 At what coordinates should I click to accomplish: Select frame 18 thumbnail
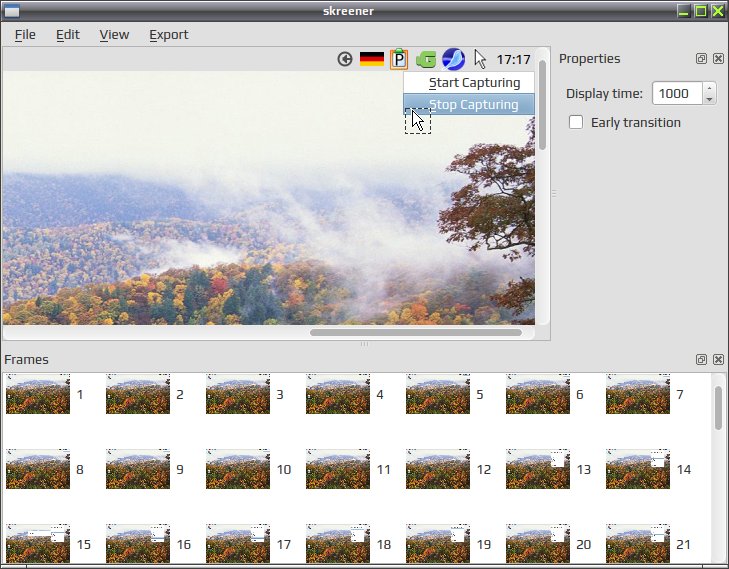pyautogui.click(x=338, y=543)
